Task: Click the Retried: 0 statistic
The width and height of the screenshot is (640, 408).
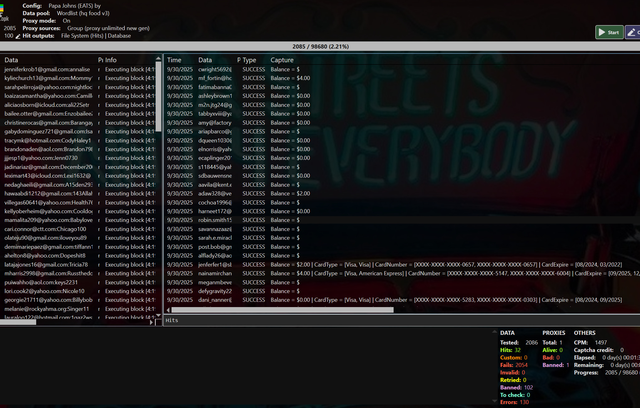Action: 513,380
